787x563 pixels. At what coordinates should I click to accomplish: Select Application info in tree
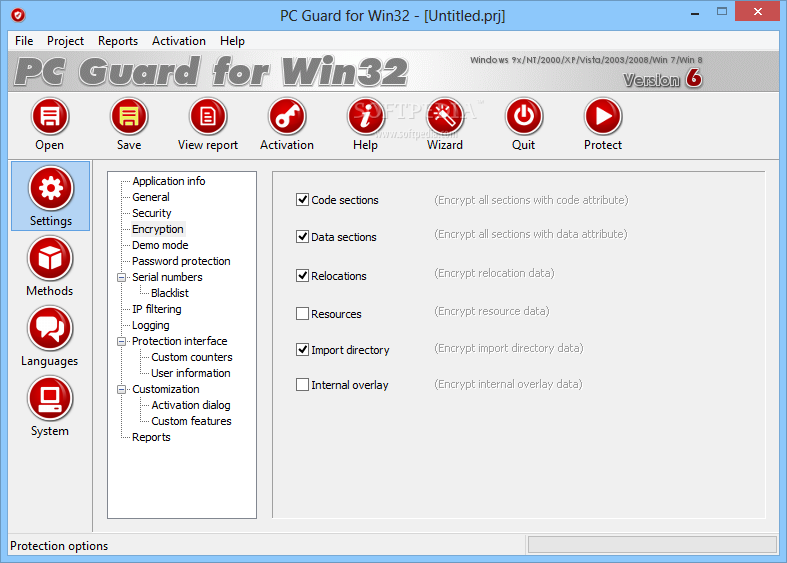coord(169,181)
